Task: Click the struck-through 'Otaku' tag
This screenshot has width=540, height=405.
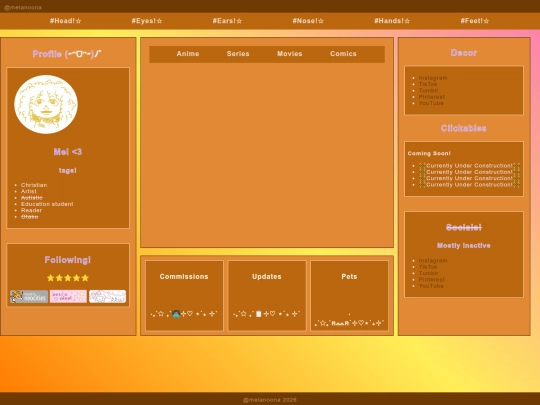Action: 29,217
